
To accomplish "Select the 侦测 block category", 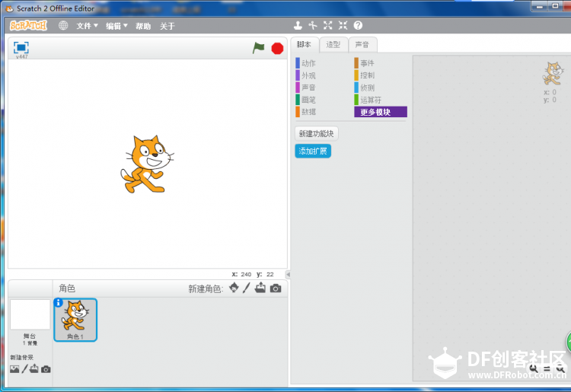I will coord(365,88).
